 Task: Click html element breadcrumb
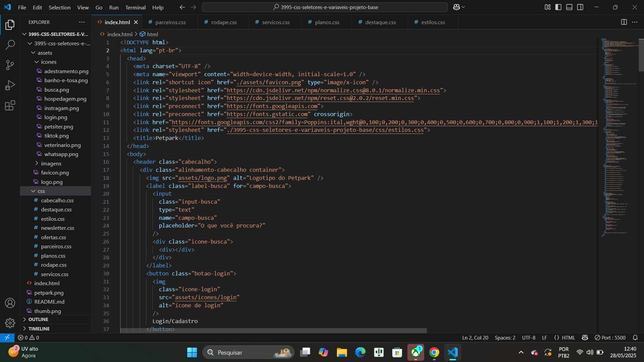(x=149, y=34)
